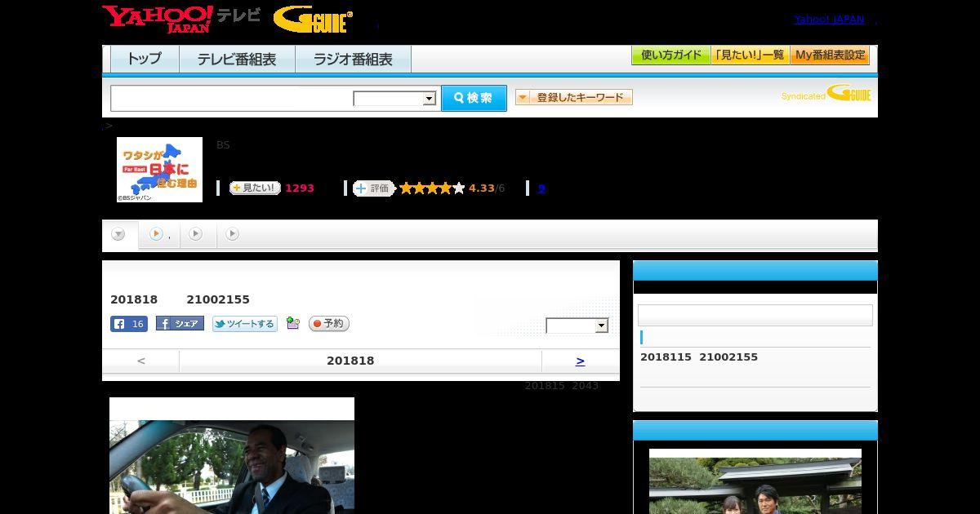Image resolution: width=980 pixels, height=514 pixels.
Task: Go to the トップ tab
Action: coord(145,60)
